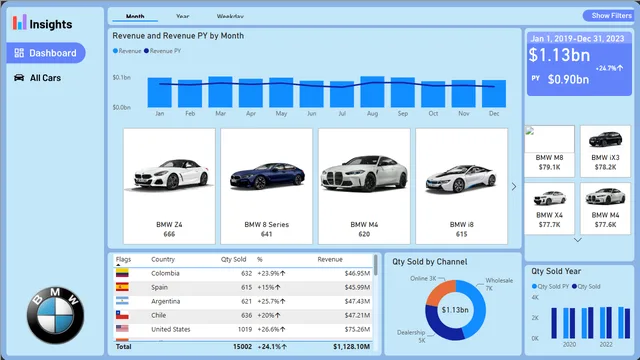Screen dimensions: 640x360
Task: Click the Colombia country row text
Action: click(165, 273)
